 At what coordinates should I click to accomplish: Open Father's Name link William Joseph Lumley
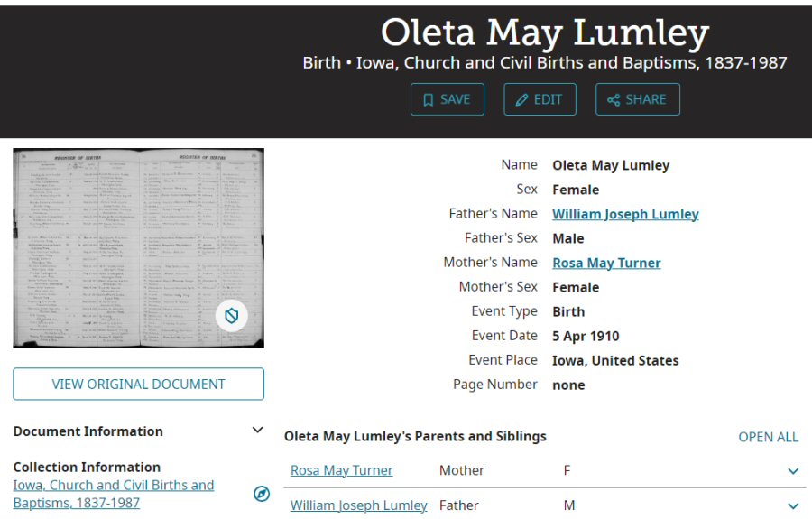[x=625, y=214]
